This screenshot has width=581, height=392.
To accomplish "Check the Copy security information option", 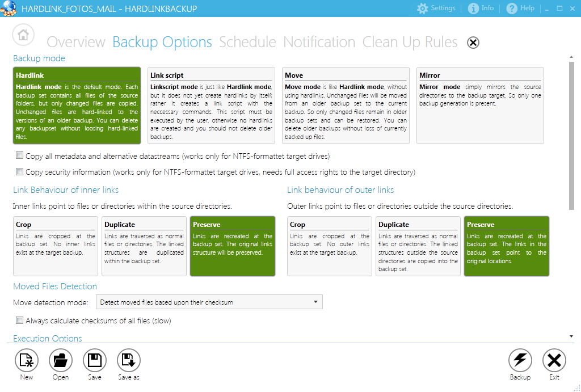I will (x=20, y=171).
